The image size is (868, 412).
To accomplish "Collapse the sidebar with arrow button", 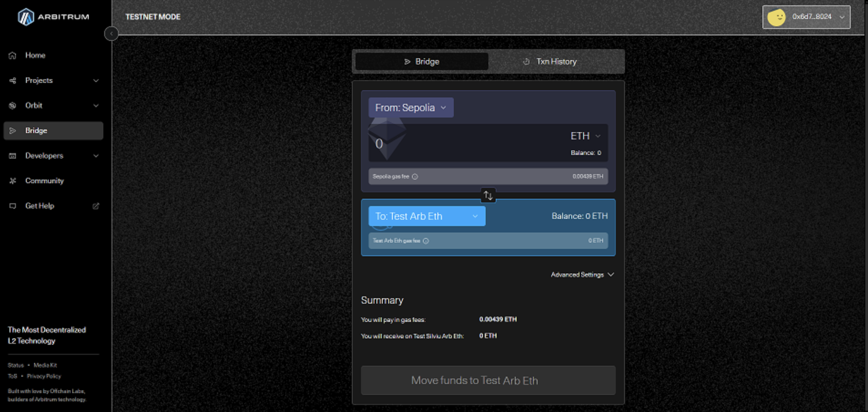I will click(x=111, y=34).
